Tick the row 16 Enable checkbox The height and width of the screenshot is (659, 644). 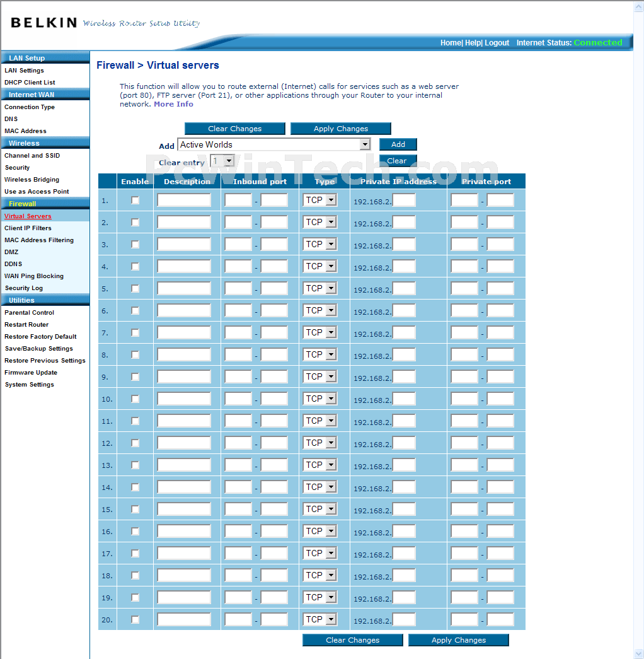pyautogui.click(x=135, y=531)
